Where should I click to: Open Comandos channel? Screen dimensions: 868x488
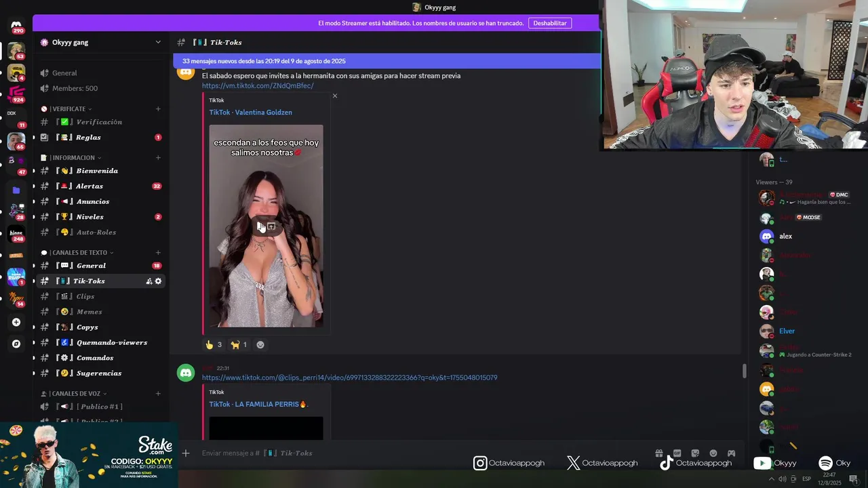tap(100, 358)
